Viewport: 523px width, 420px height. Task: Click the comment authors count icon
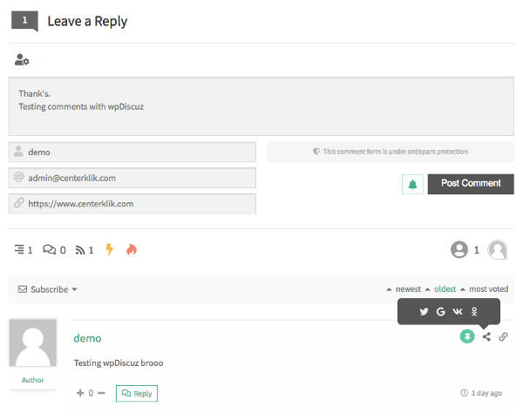(x=459, y=249)
